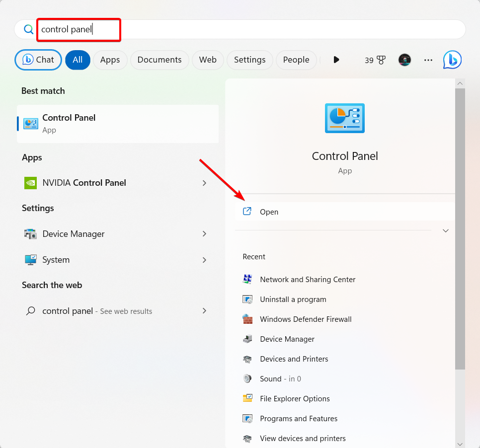Click the scrollbar up arrow
480x448 pixels.
point(460,83)
